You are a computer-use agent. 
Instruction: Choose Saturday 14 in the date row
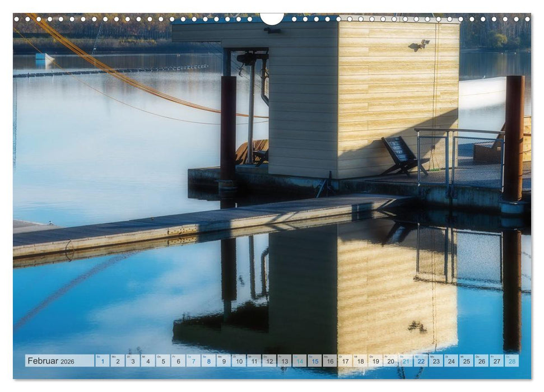(x=299, y=361)
